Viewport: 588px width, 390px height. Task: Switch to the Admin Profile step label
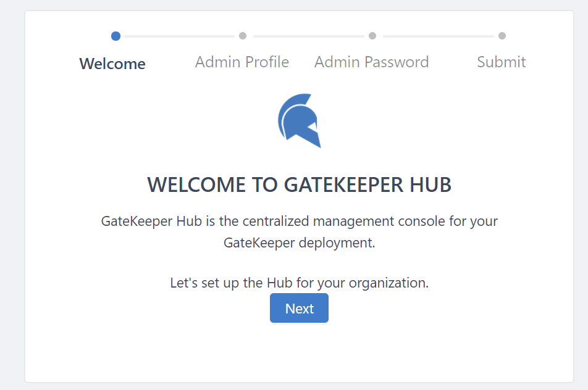(x=242, y=62)
